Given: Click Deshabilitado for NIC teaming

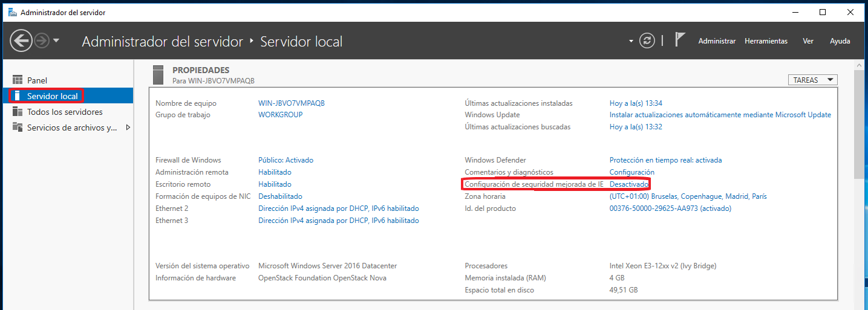Looking at the screenshot, I should pos(280,196).
